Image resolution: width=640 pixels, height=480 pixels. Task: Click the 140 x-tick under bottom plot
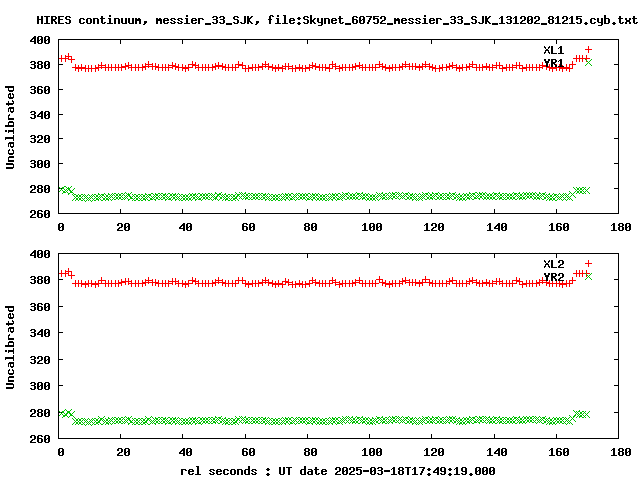pyautogui.click(x=496, y=452)
